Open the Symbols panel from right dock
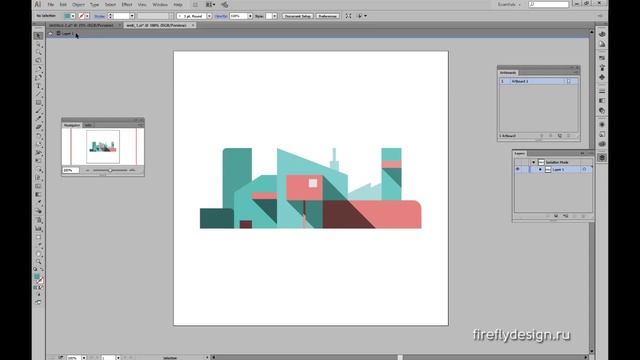Image resolution: width=640 pixels, height=360 pixels. coord(602,77)
